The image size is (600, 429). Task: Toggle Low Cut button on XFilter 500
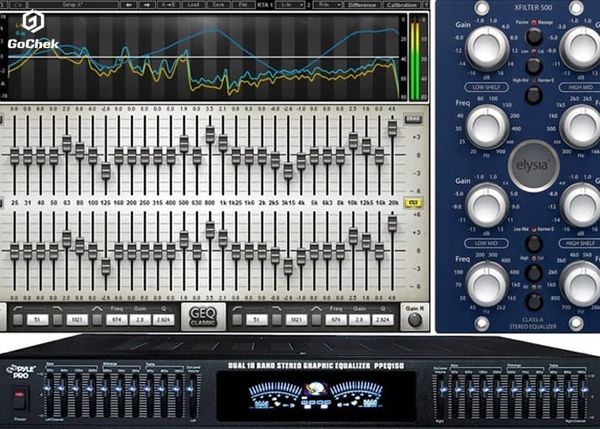[x=534, y=65]
